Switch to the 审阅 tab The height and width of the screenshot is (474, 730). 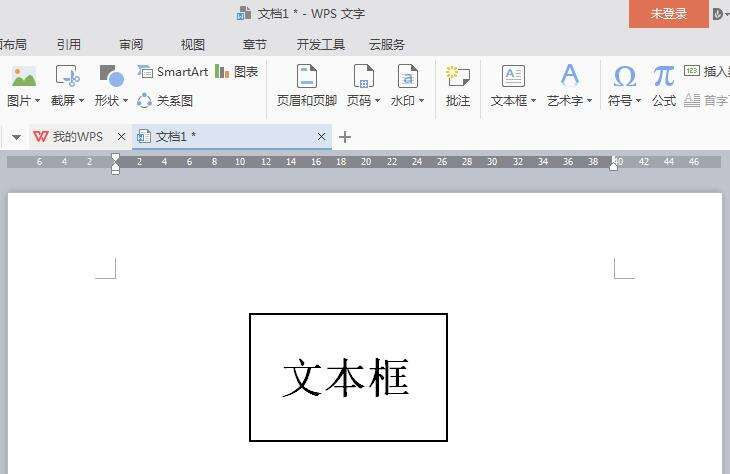pos(131,45)
